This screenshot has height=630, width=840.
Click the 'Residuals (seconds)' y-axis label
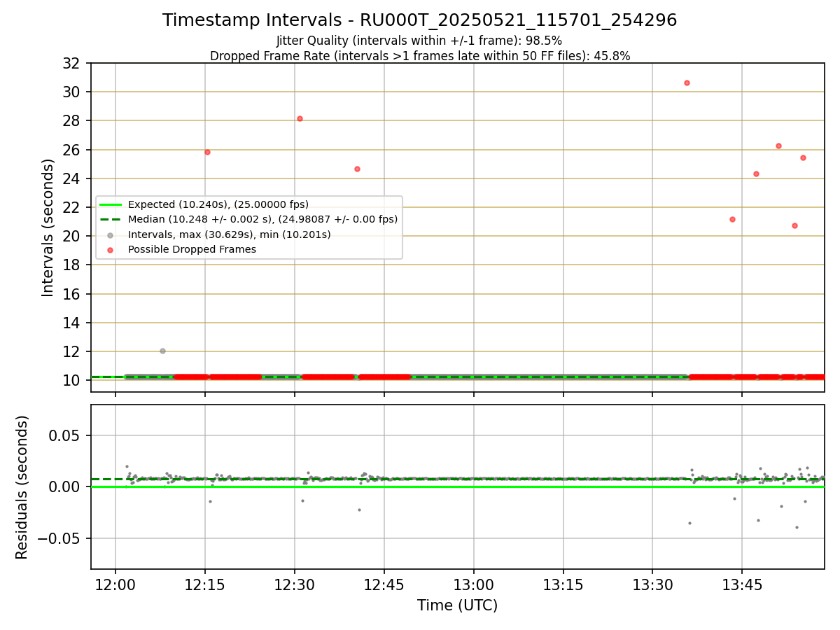coord(22,487)
